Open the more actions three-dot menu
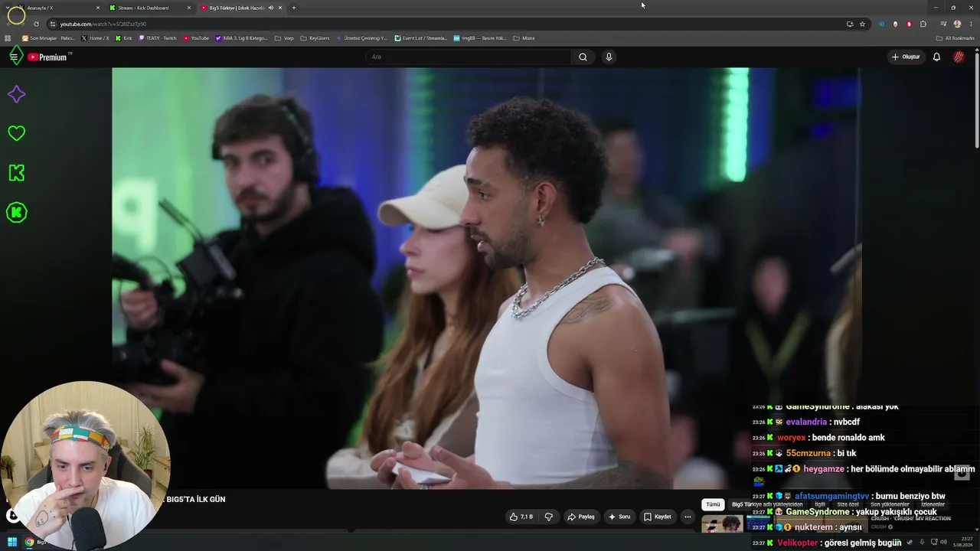 pos(688,517)
